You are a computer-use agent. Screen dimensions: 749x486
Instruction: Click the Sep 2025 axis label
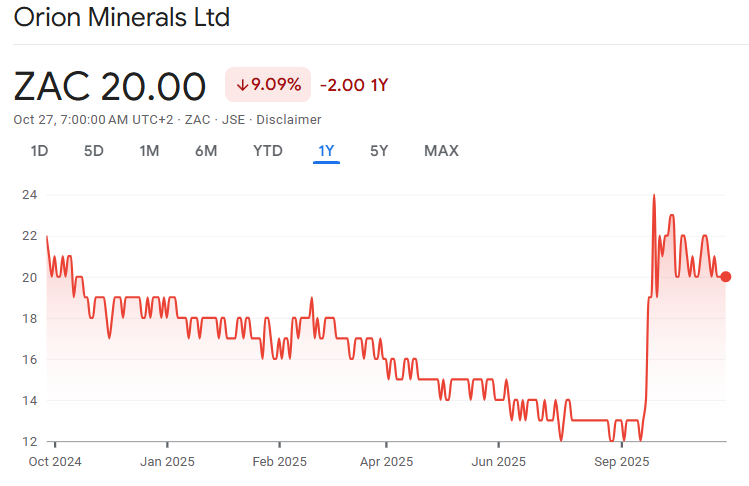[621, 462]
